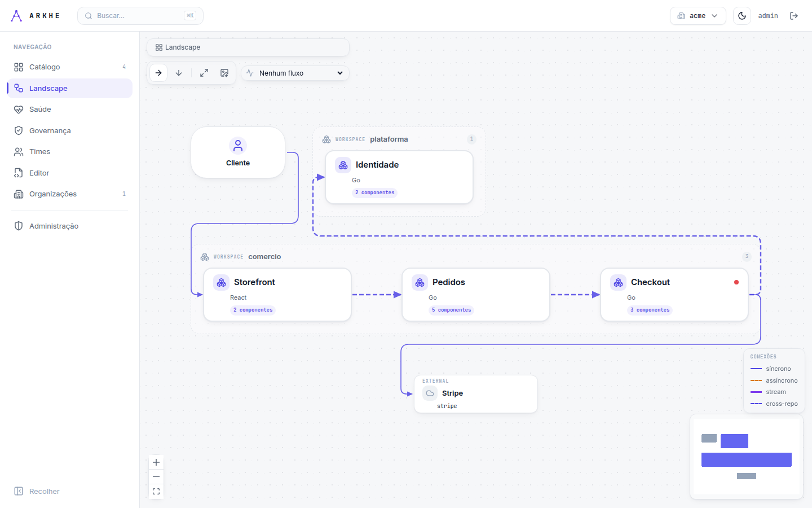Click Storefront's 2 componentes badge

pyautogui.click(x=253, y=310)
